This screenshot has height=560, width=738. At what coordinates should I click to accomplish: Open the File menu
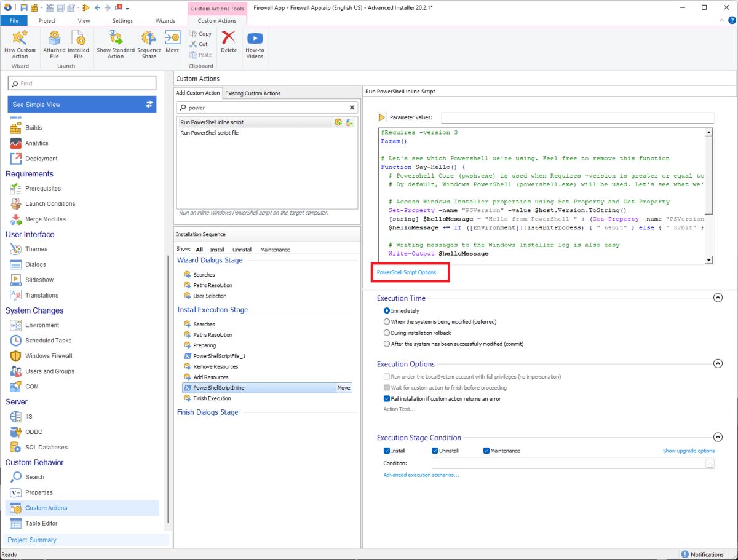tap(14, 20)
